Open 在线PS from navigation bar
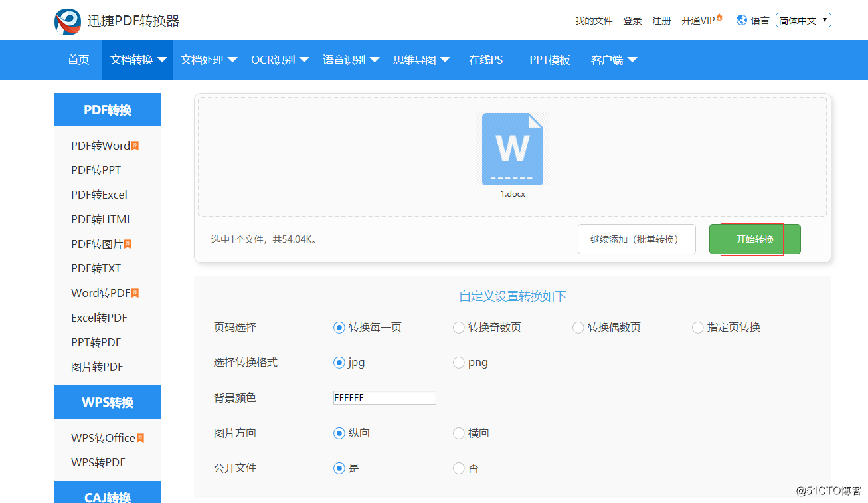Image resolution: width=868 pixels, height=503 pixels. click(486, 60)
